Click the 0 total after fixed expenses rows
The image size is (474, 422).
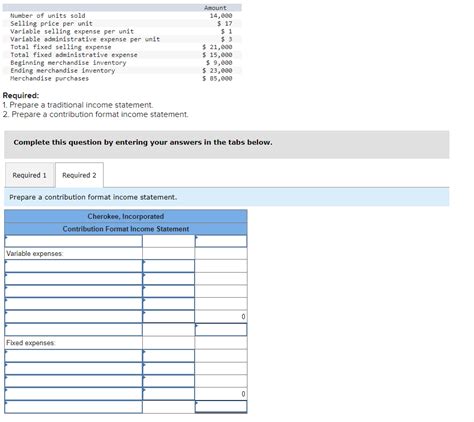[221, 394]
